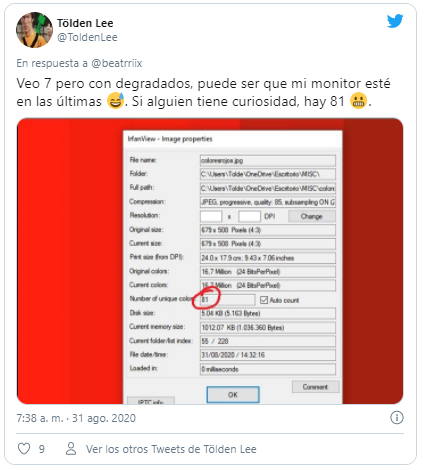430x470 pixels.
Task: Open the tweet timestamp 7:38 a. m. 31 ago. 2020
Action: 76,418
